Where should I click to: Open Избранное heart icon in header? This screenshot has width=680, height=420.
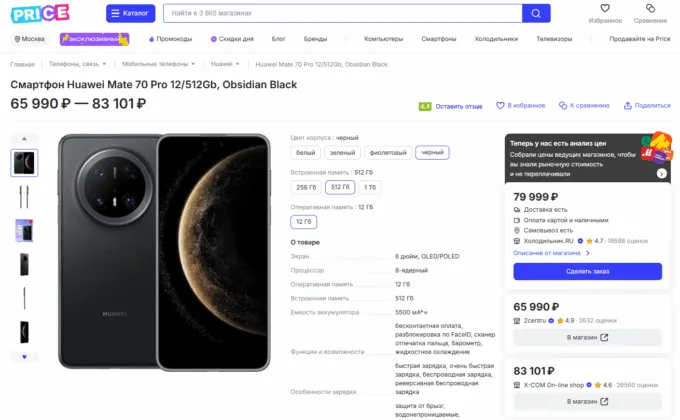[605, 9]
